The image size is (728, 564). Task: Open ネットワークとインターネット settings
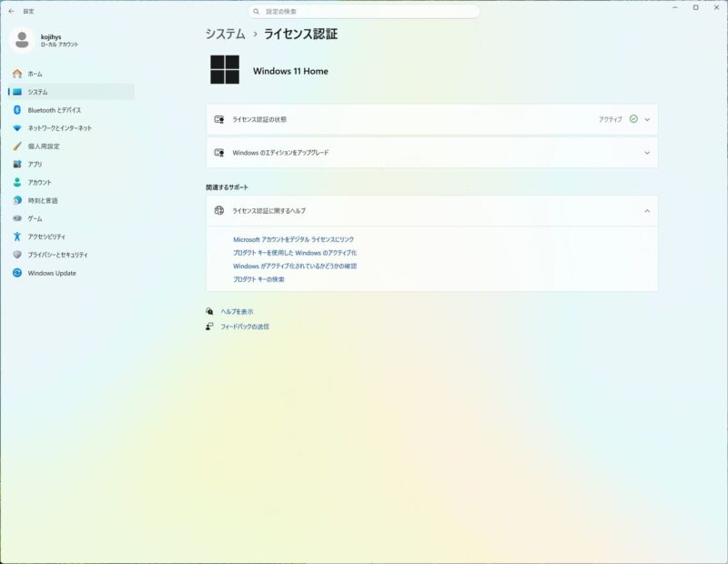[72, 128]
